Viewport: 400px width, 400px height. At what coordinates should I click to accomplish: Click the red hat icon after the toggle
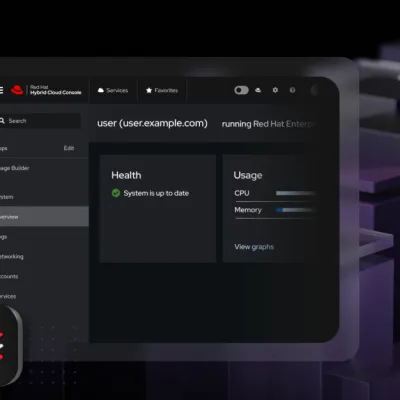click(258, 90)
